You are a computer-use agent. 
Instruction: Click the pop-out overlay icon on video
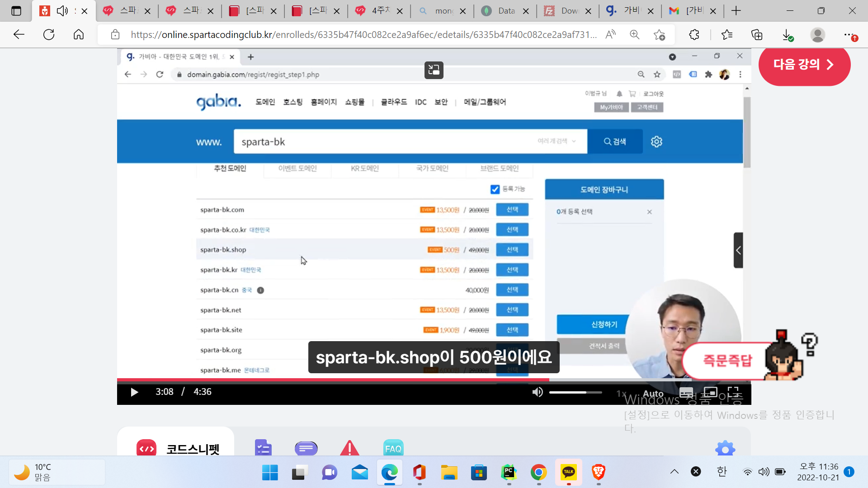434,70
